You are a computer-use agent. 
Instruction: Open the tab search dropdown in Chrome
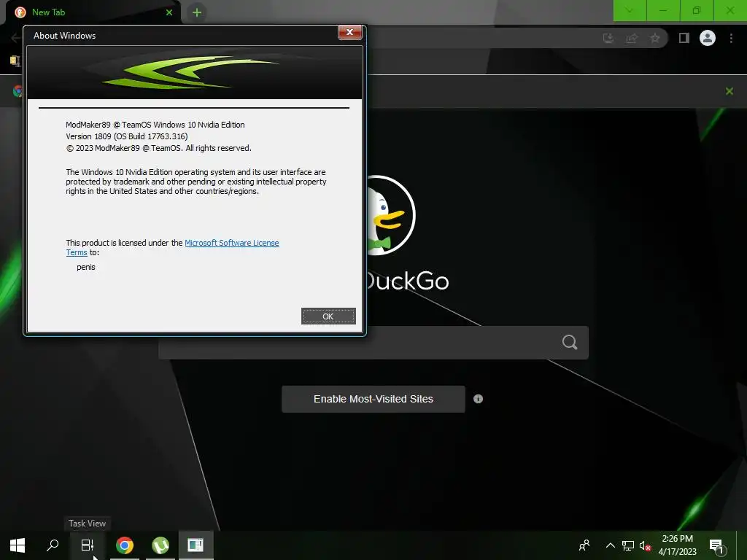pyautogui.click(x=630, y=10)
